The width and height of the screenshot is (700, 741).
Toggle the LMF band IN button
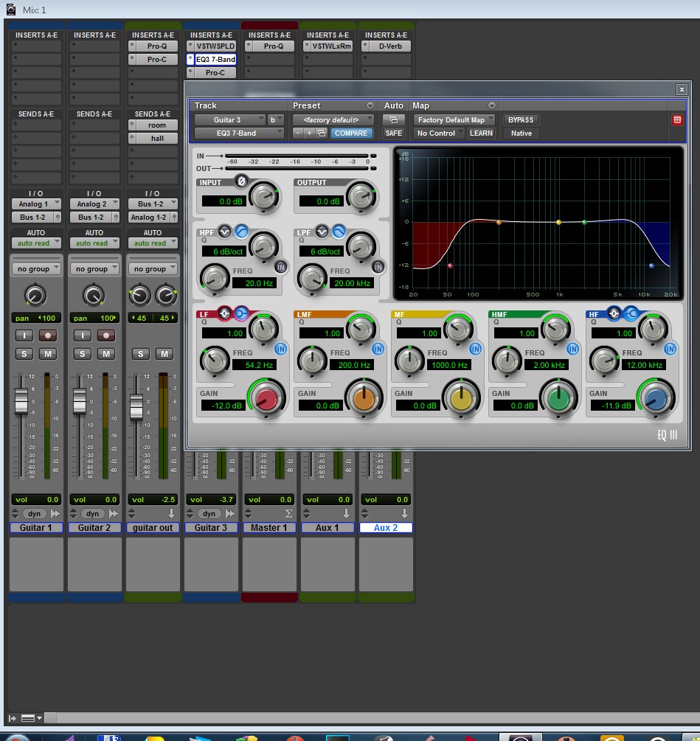pyautogui.click(x=378, y=349)
